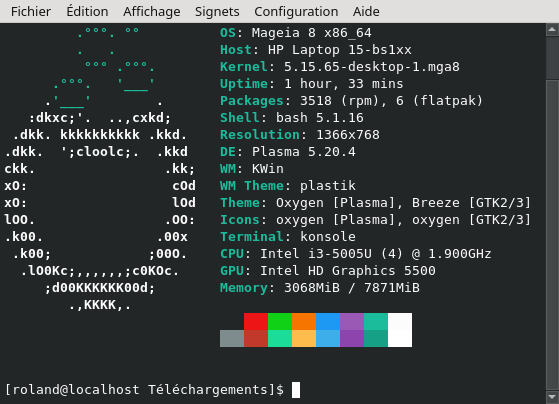Open the Configuration menu
This screenshot has width=559, height=404.
(296, 11)
